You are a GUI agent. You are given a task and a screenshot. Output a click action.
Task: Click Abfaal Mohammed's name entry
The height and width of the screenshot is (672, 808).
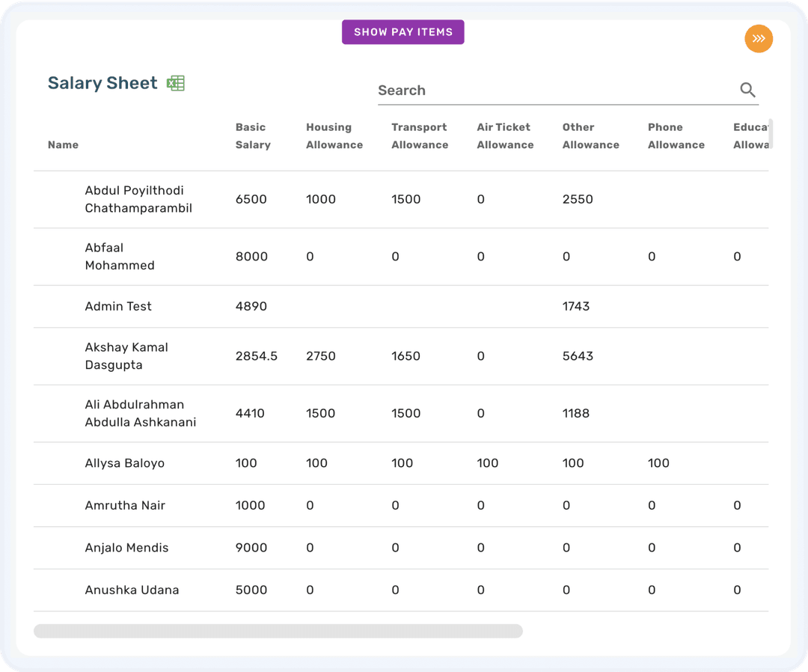click(120, 256)
